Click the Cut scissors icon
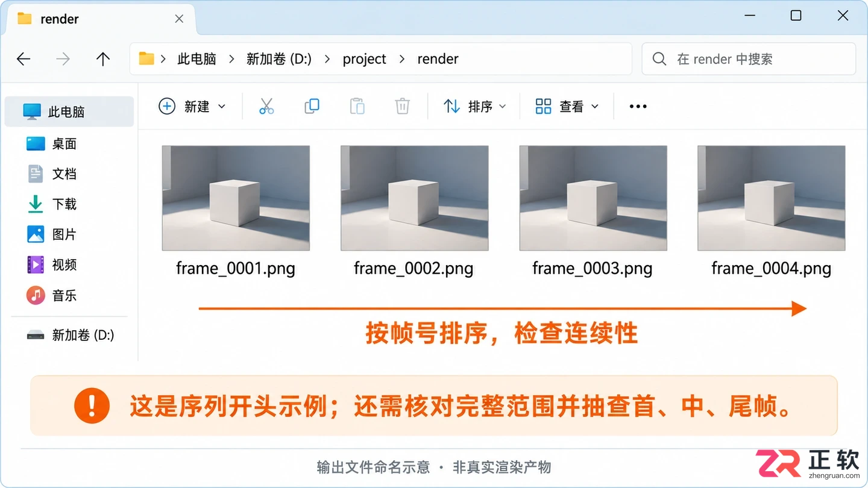The width and height of the screenshot is (868, 488). [x=266, y=107]
